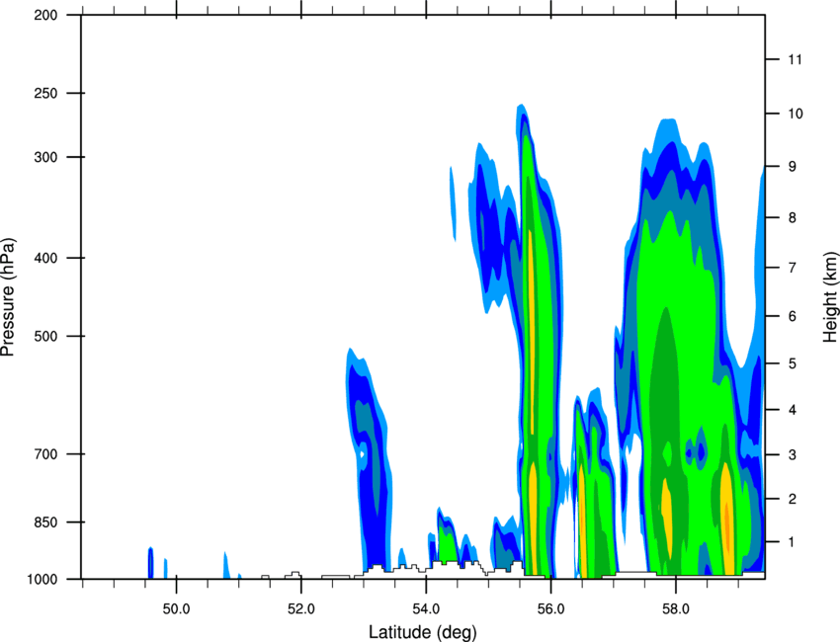Click the Pressure (hPa) axis title
840x642 pixels.
8,296
